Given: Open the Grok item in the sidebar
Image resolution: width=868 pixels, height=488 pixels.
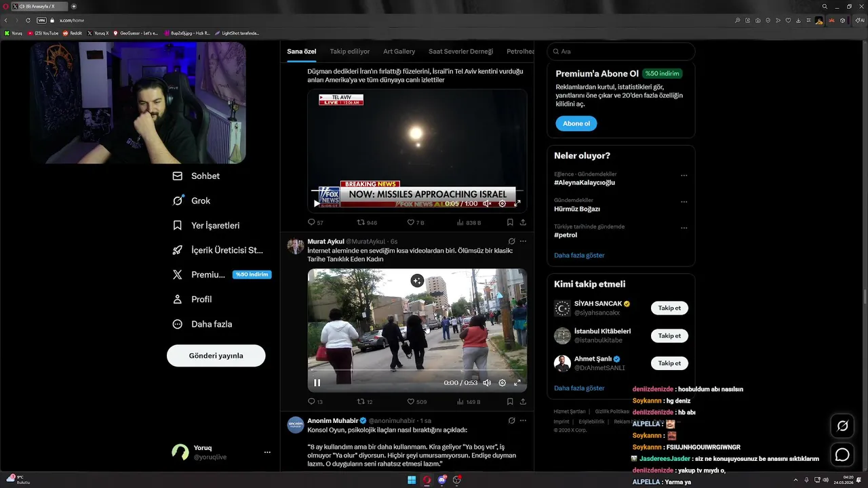Looking at the screenshot, I should click(191, 201).
